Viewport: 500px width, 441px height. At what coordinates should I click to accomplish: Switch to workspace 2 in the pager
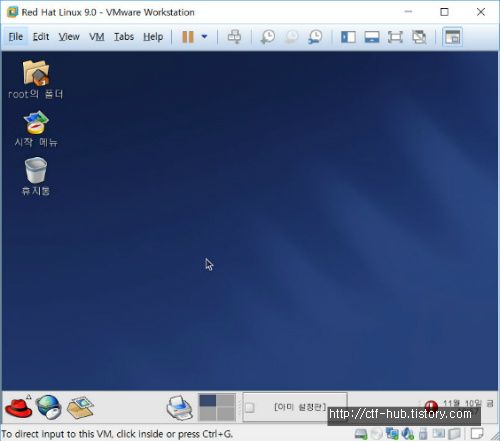click(226, 401)
